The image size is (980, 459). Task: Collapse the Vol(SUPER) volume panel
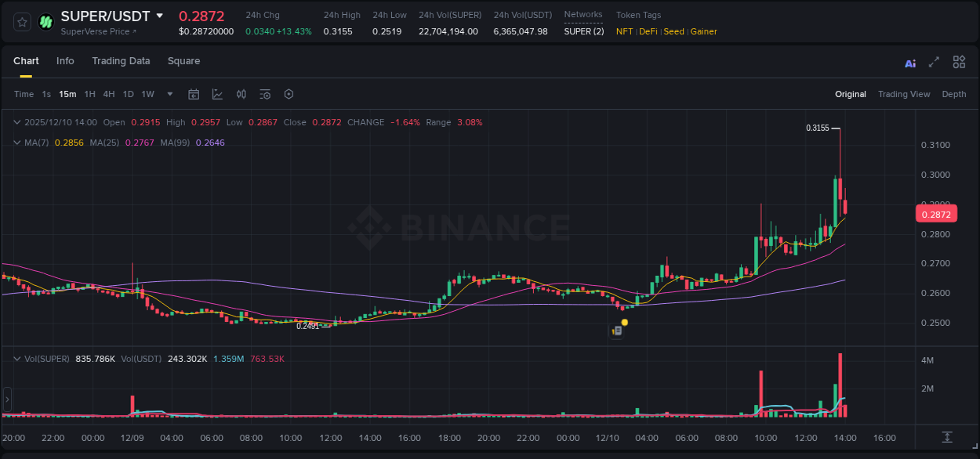pyautogui.click(x=16, y=358)
